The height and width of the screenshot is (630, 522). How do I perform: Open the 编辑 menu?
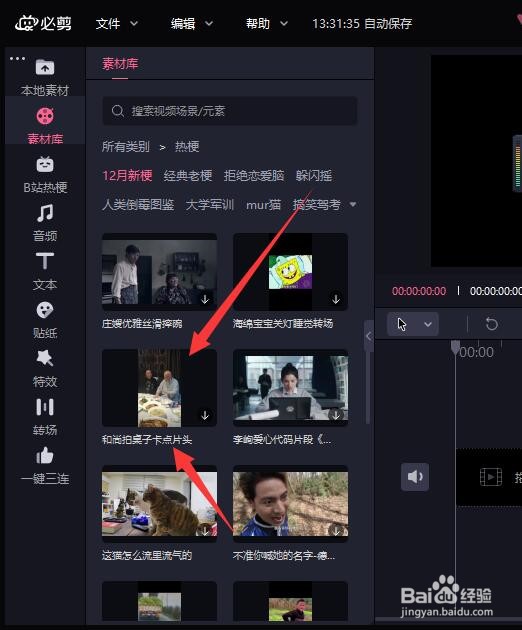click(x=183, y=24)
